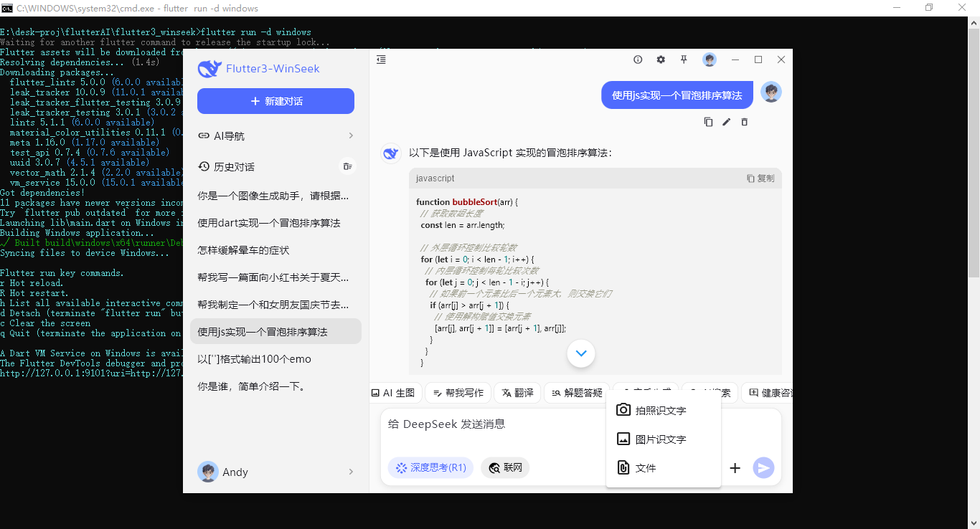Image resolution: width=980 pixels, height=529 pixels.
Task: Click the cmd window title bar icon
Action: [7, 8]
